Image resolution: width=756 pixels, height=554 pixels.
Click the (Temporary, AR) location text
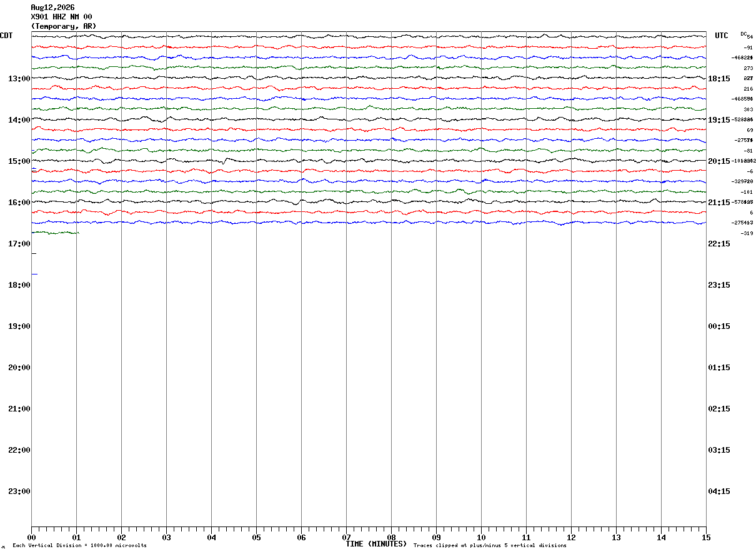click(x=64, y=26)
